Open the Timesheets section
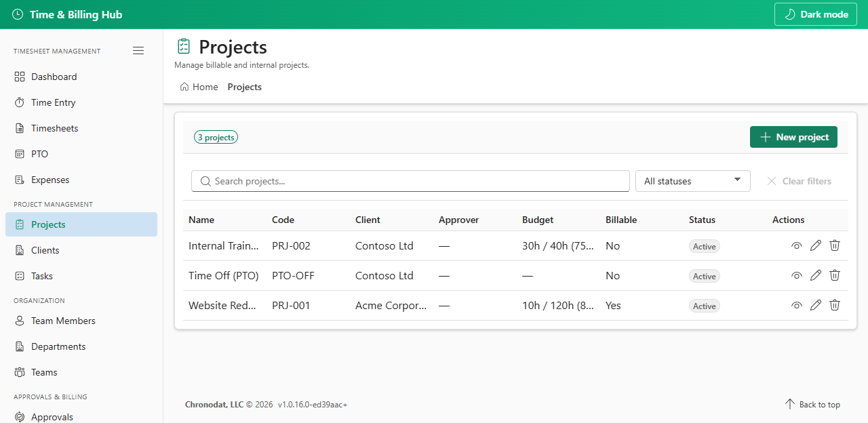Viewport: 868px width, 423px height. coord(81,128)
